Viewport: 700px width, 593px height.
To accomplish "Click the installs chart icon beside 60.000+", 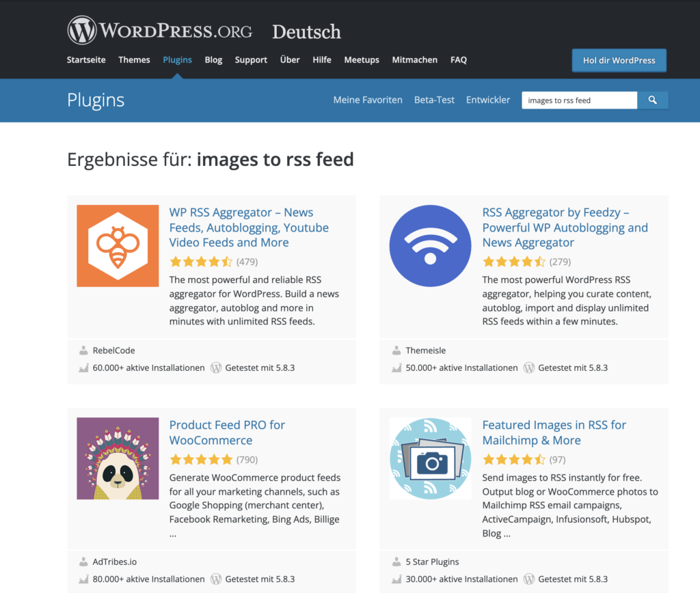I will point(83,368).
